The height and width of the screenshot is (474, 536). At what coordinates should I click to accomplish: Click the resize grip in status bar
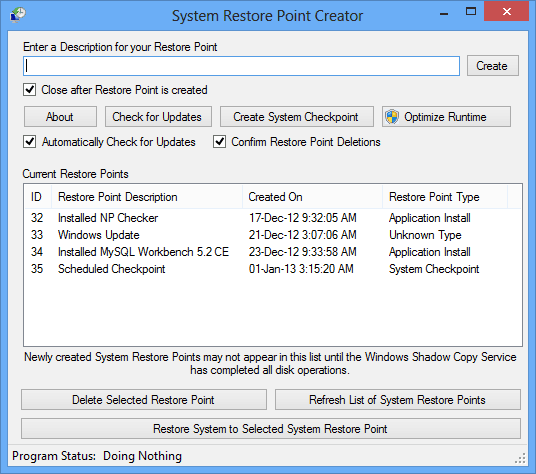point(520,458)
